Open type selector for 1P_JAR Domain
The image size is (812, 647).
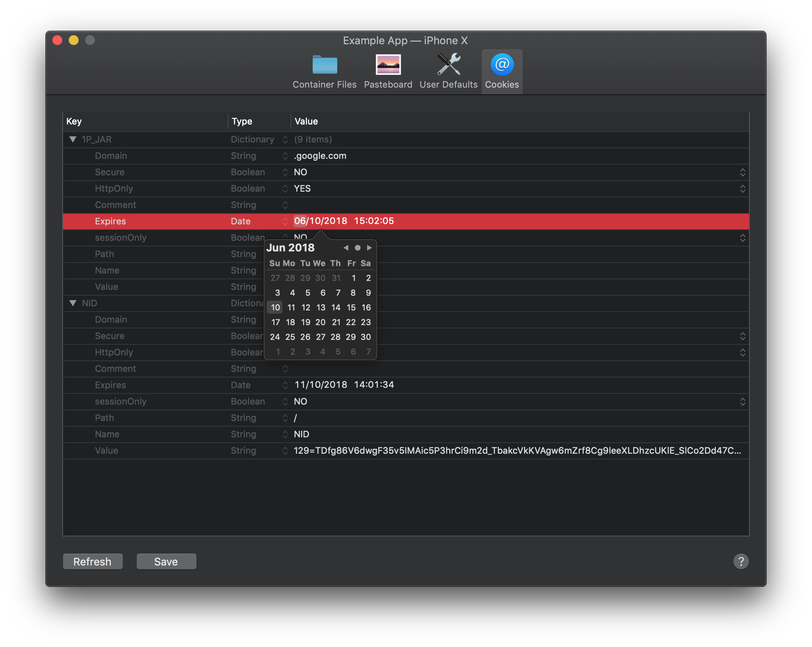tap(285, 156)
